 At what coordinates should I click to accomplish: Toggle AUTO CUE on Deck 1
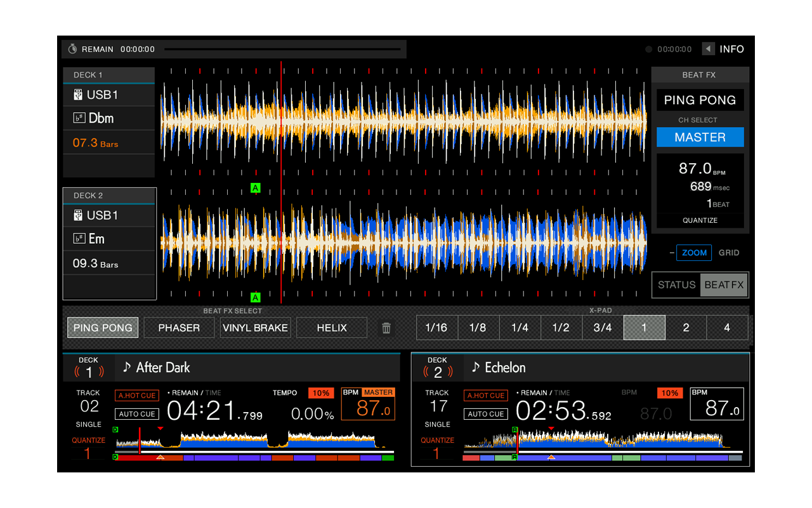coord(136,413)
